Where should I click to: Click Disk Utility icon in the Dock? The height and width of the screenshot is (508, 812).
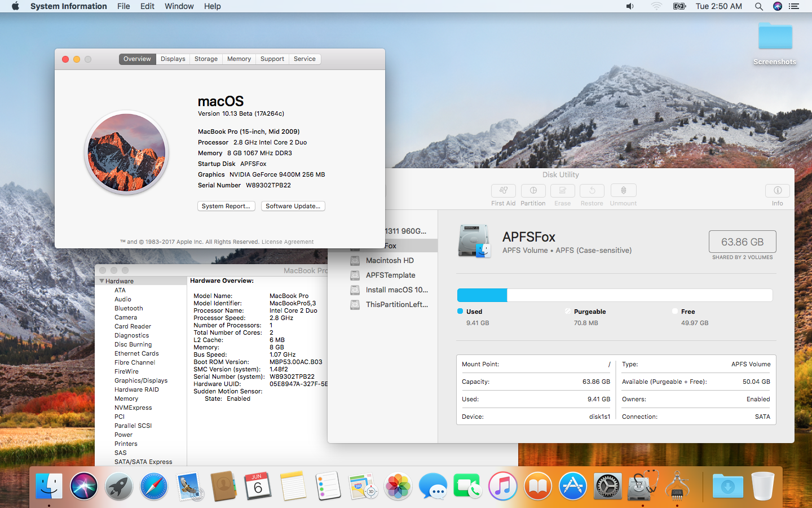point(643,486)
